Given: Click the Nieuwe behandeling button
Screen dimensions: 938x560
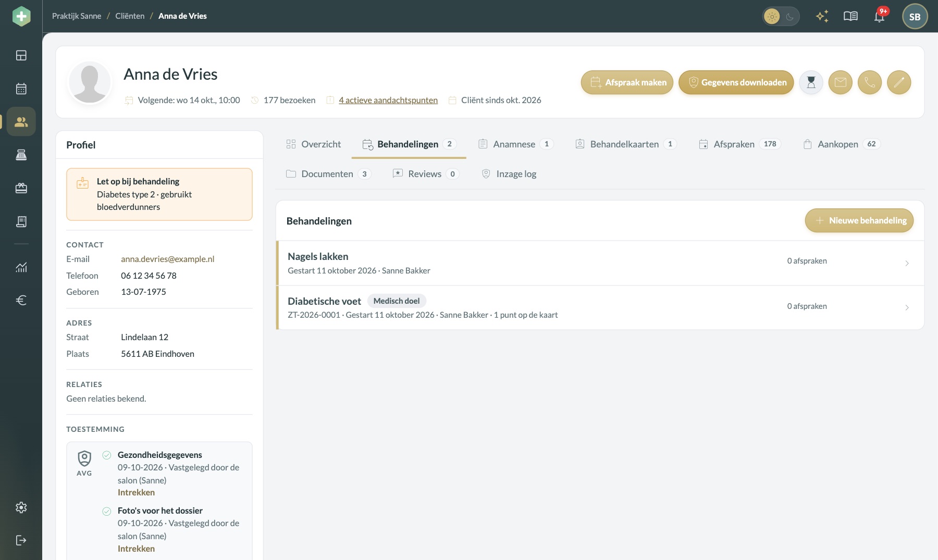Looking at the screenshot, I should click(859, 220).
